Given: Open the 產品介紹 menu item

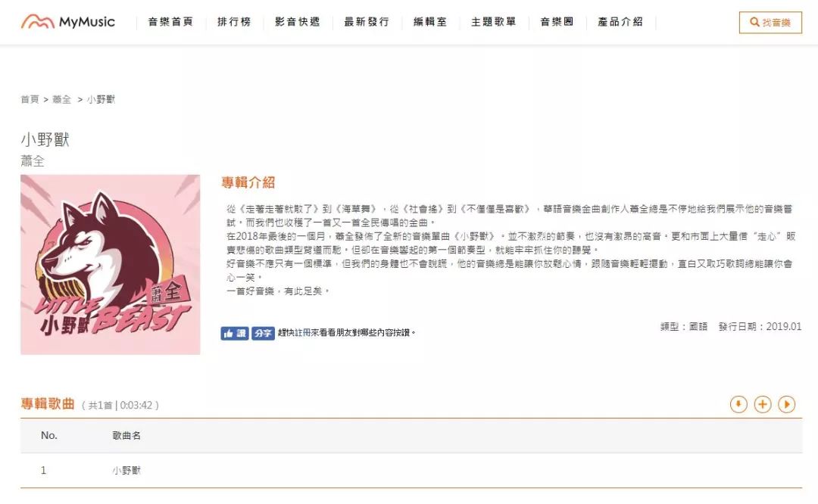Looking at the screenshot, I should click(620, 22).
